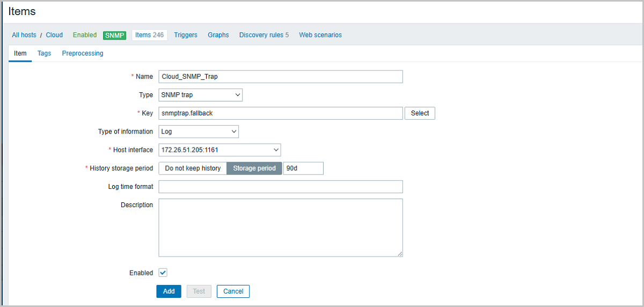Navigate to Triggers
644x307 pixels.
point(186,35)
